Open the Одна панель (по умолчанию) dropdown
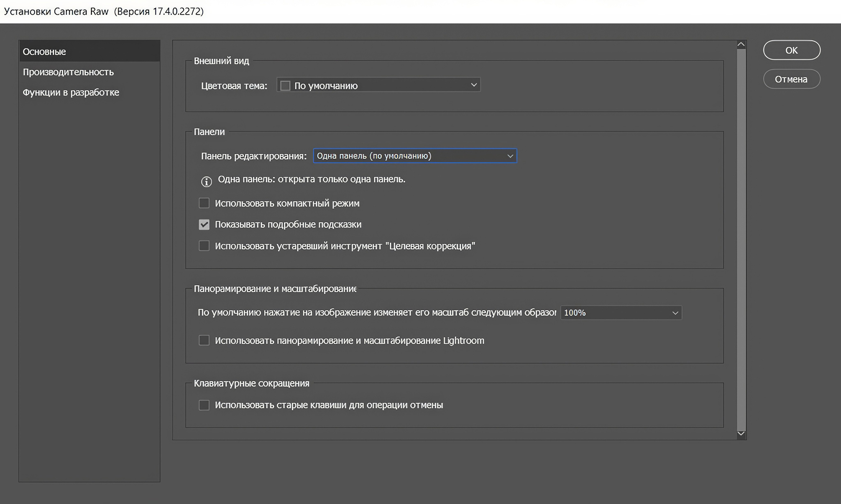841x504 pixels. point(414,156)
